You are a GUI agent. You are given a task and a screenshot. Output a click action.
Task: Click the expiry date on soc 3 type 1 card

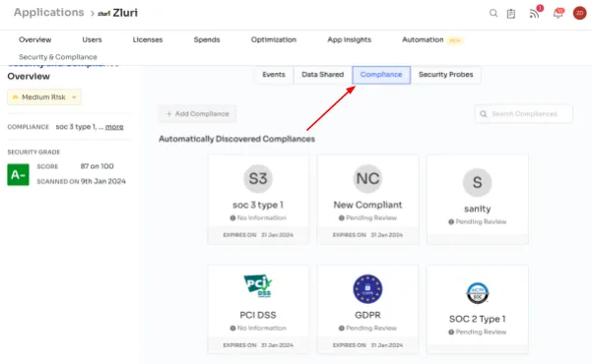coord(277,235)
